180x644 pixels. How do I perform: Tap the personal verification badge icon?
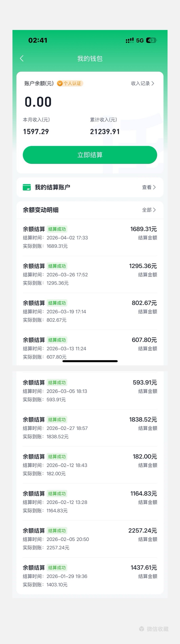(60, 83)
